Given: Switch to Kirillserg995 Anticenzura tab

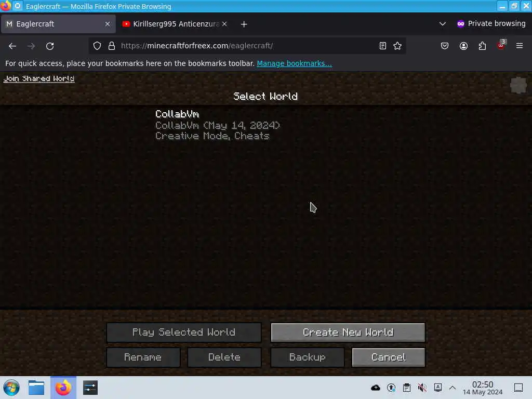Looking at the screenshot, I should pyautogui.click(x=175, y=24).
